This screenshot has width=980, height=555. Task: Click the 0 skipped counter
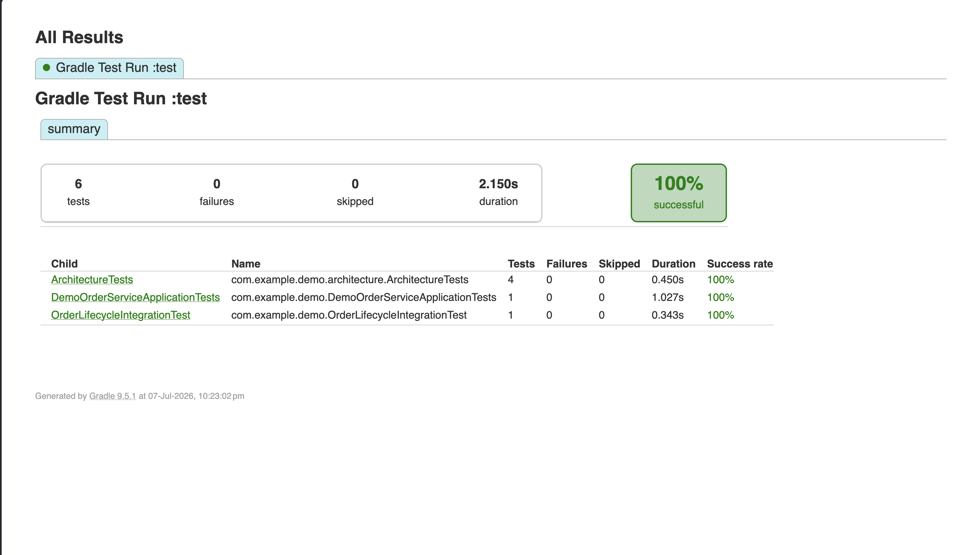355,192
